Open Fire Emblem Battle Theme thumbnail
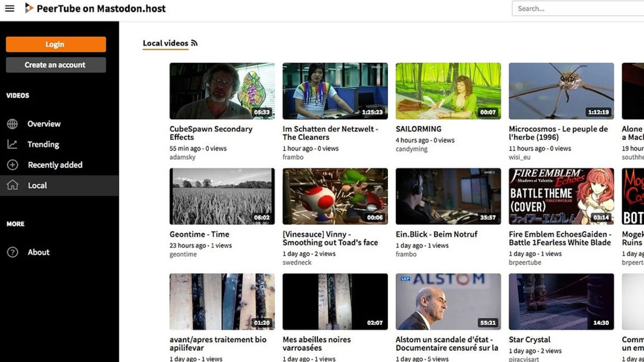Viewport: 644px width, 362px height. 561,197
